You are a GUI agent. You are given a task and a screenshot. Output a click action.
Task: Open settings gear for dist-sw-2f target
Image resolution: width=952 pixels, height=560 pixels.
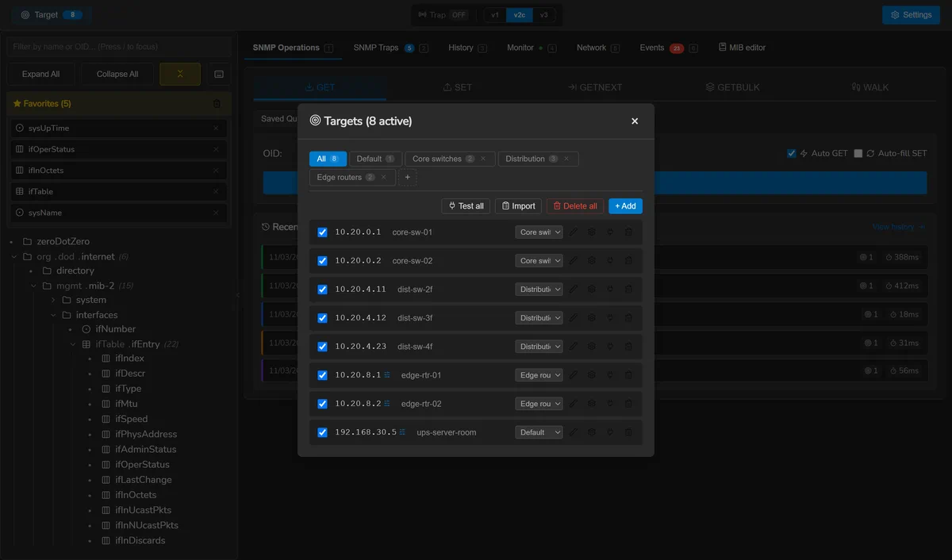(592, 290)
